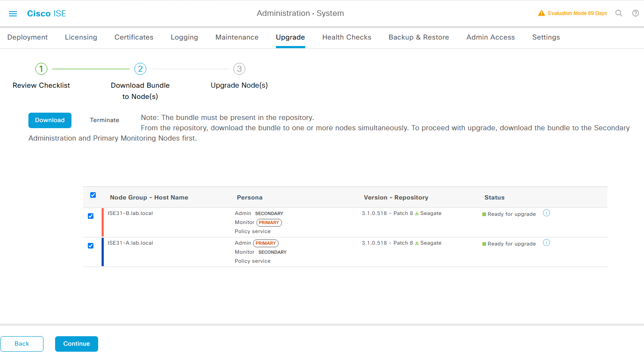Click green status icon for ISE31-B row
The width and height of the screenshot is (644, 353).
[484, 214]
